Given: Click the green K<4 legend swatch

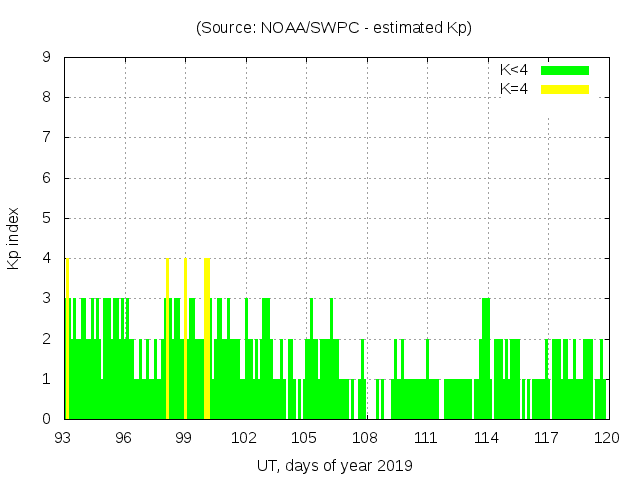Looking at the screenshot, I should (x=565, y=70).
